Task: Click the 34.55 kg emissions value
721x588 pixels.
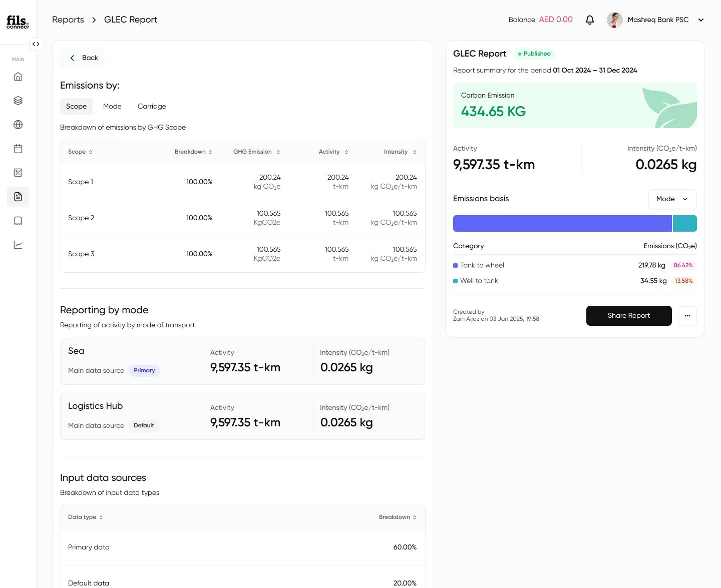Action: pyautogui.click(x=653, y=281)
